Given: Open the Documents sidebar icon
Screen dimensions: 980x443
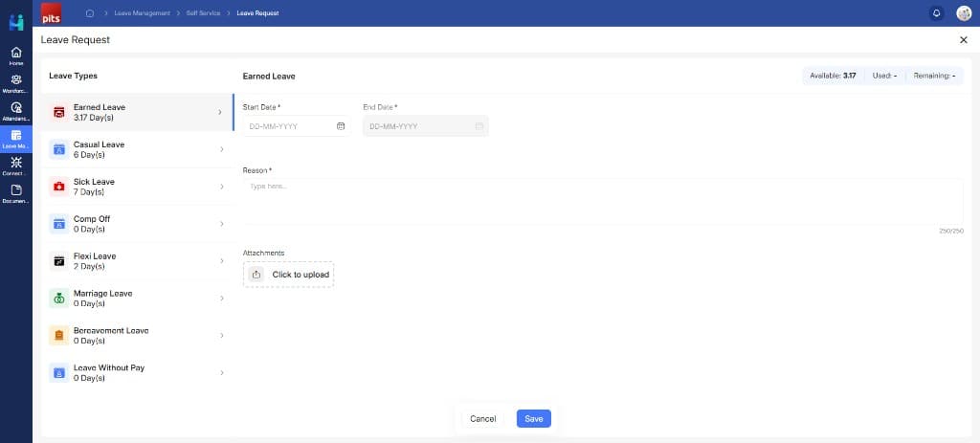Looking at the screenshot, I should (x=16, y=193).
